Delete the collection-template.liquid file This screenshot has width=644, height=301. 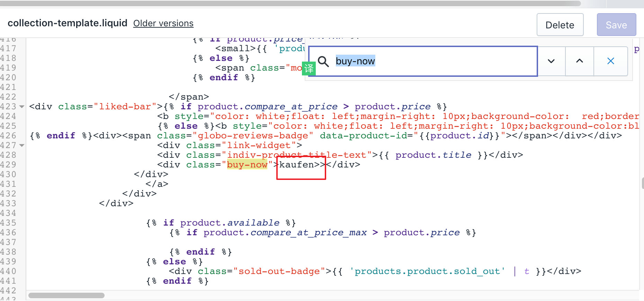(560, 25)
